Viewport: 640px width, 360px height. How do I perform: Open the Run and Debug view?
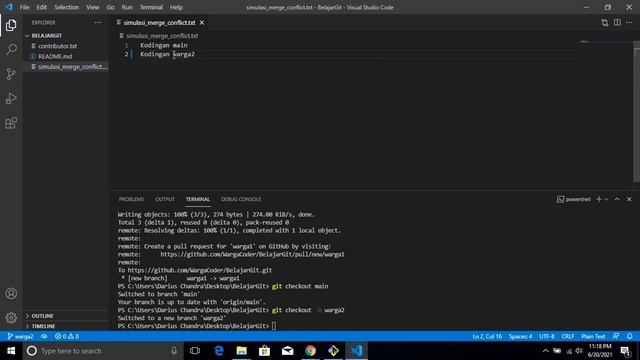11,98
